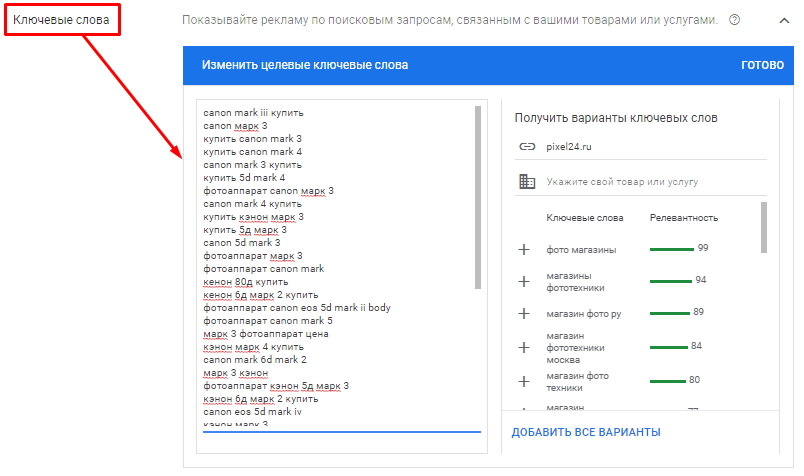
Task: Click the ГОТОВО button
Action: pos(762,65)
